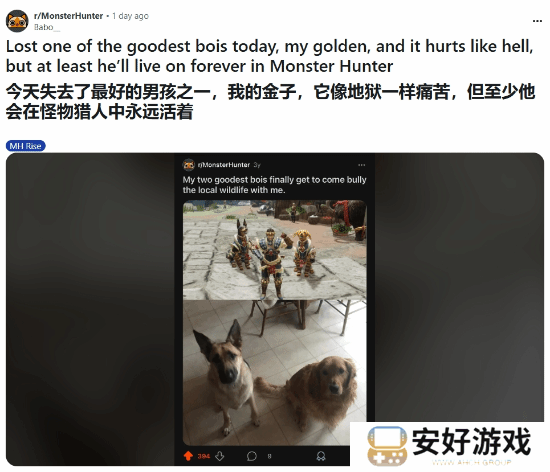550x472 pixels.
Task: Upvote the embedded post with orange arrow
Action: point(188,456)
